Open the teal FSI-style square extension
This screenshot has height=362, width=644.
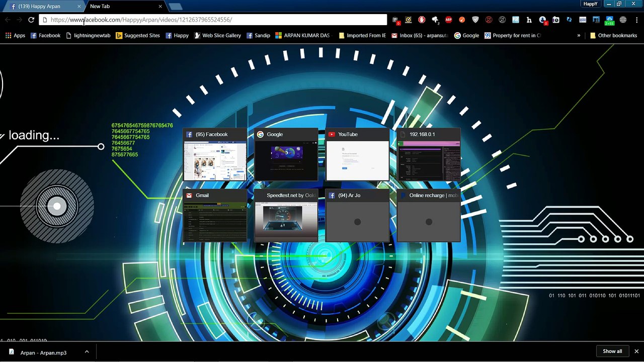pyautogui.click(x=516, y=20)
